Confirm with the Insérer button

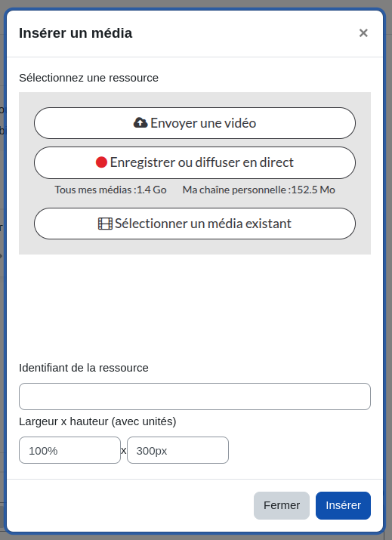click(343, 505)
